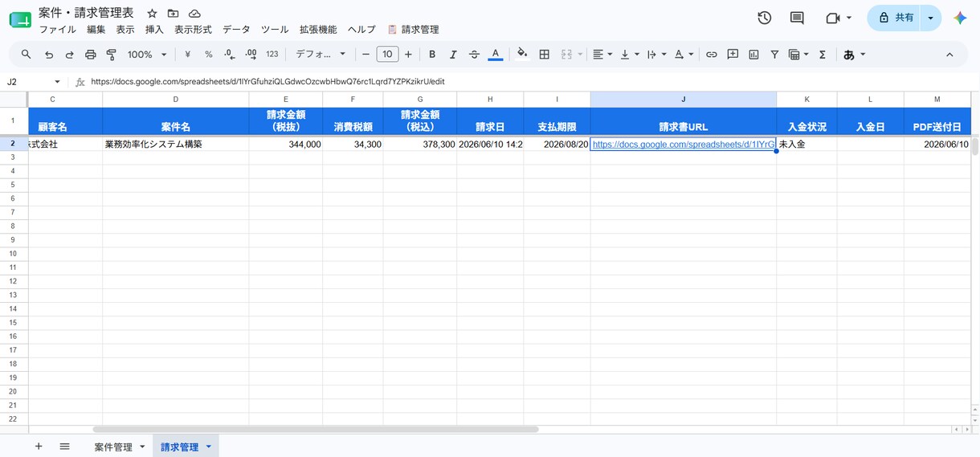This screenshot has width=980, height=457.
Task: Format cell as percent
Action: point(208,55)
